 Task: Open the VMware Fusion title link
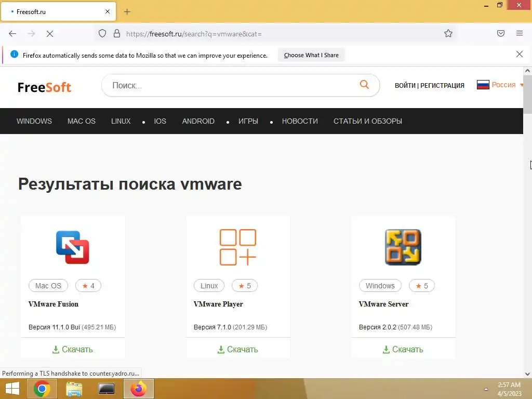pos(54,304)
